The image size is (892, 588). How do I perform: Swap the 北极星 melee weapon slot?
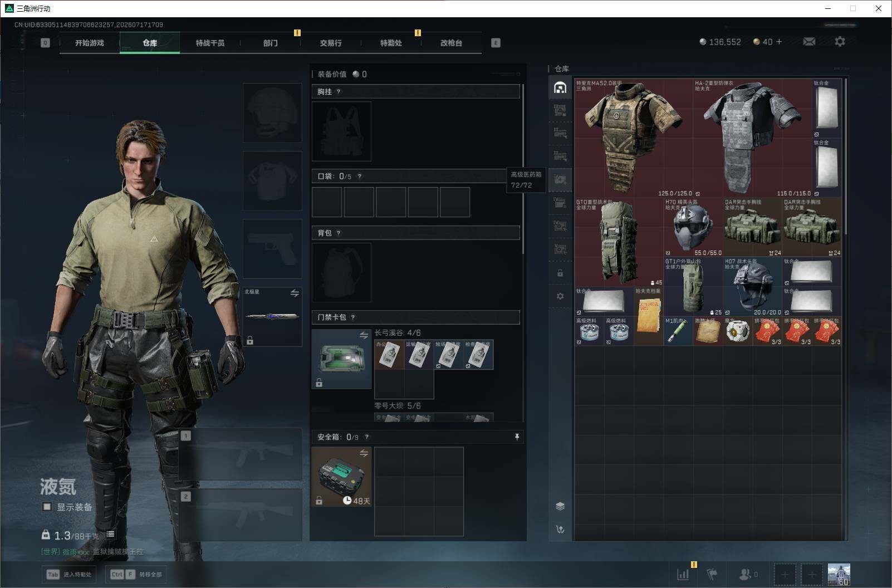294,293
